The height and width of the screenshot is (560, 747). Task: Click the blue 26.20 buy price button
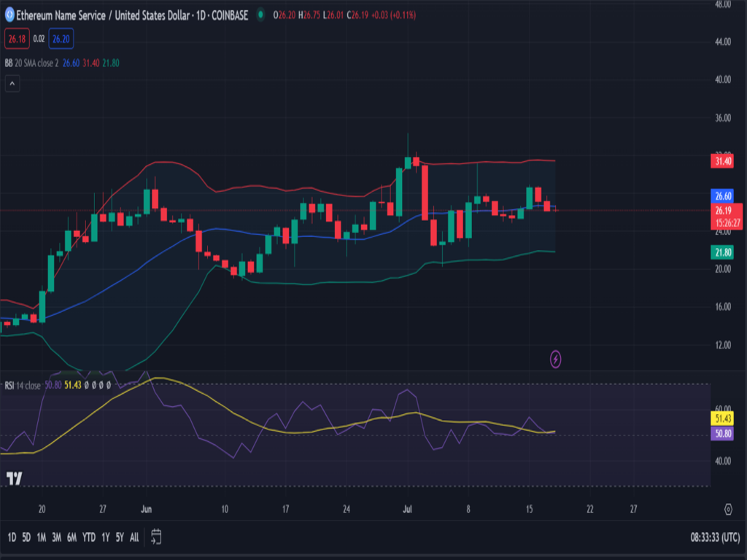(x=61, y=39)
